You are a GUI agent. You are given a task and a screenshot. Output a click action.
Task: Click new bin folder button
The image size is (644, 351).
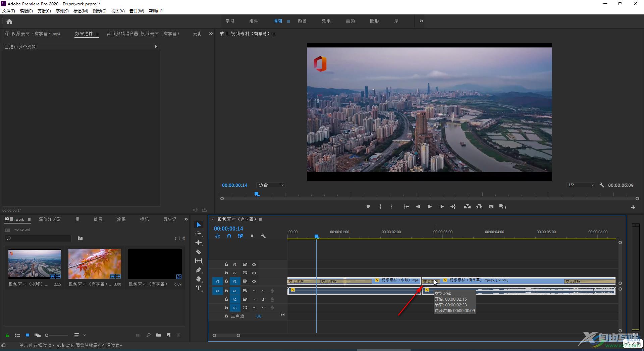click(158, 335)
